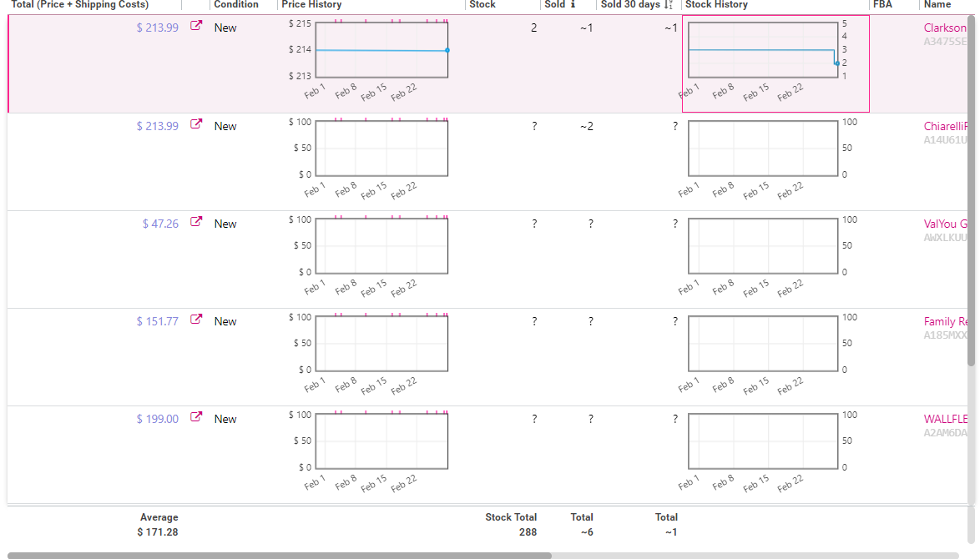Click the $47.26 price
This screenshot has width=980, height=559.
pos(160,224)
